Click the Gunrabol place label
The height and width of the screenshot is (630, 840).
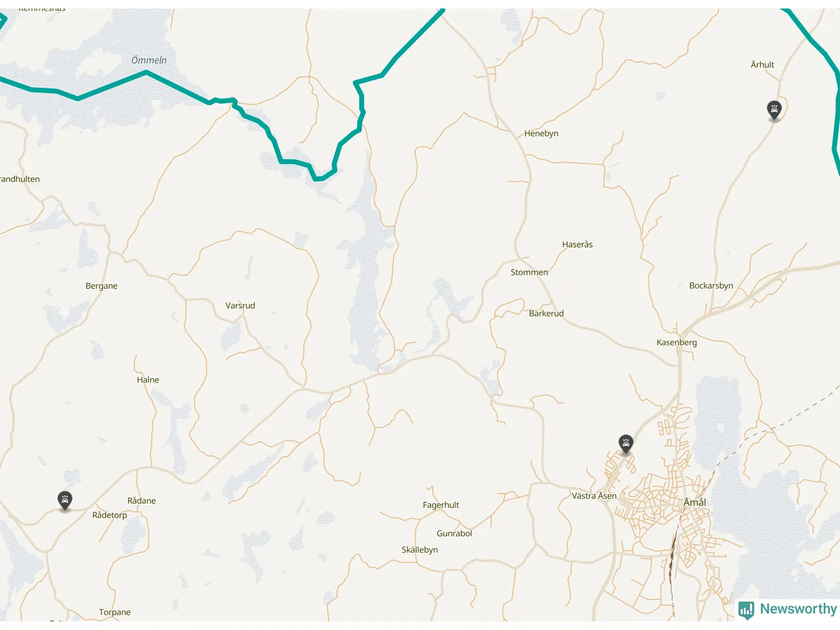[454, 534]
